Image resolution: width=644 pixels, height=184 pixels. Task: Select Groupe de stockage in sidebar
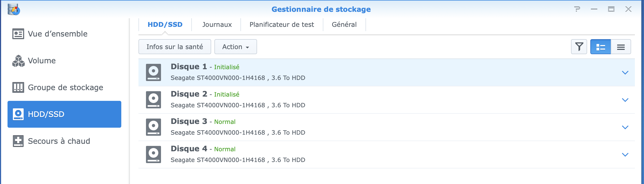pyautogui.click(x=65, y=87)
